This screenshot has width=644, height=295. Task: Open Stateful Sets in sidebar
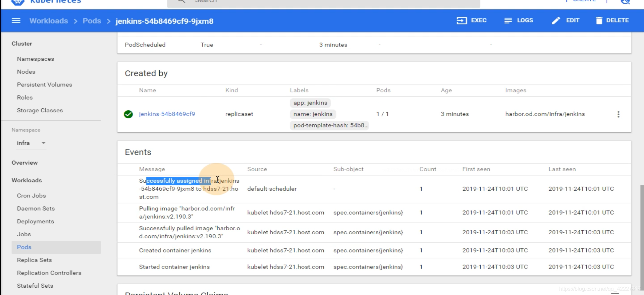tap(35, 286)
